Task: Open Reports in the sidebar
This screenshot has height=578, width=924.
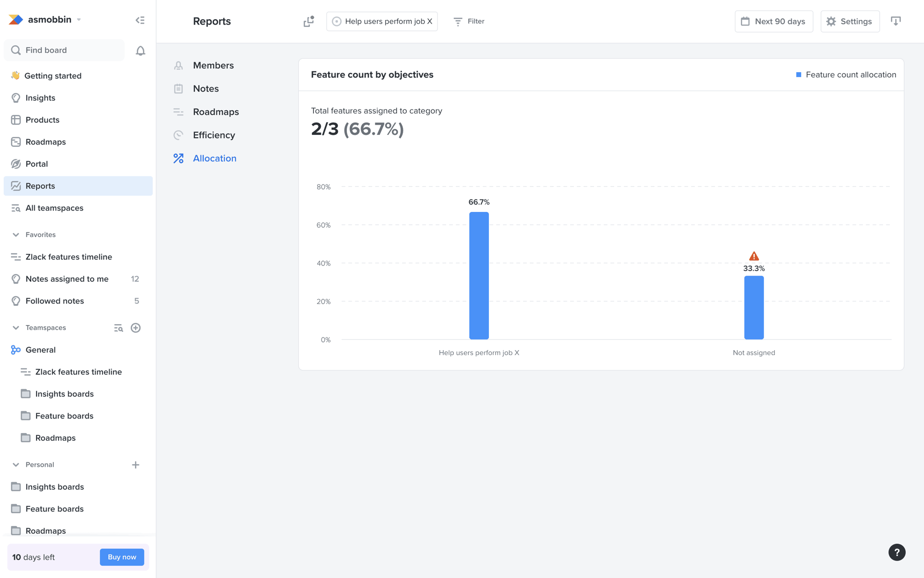Action: [x=78, y=186]
